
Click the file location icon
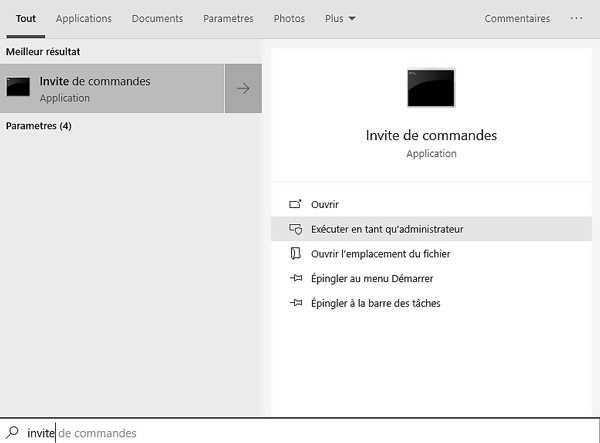(295, 253)
